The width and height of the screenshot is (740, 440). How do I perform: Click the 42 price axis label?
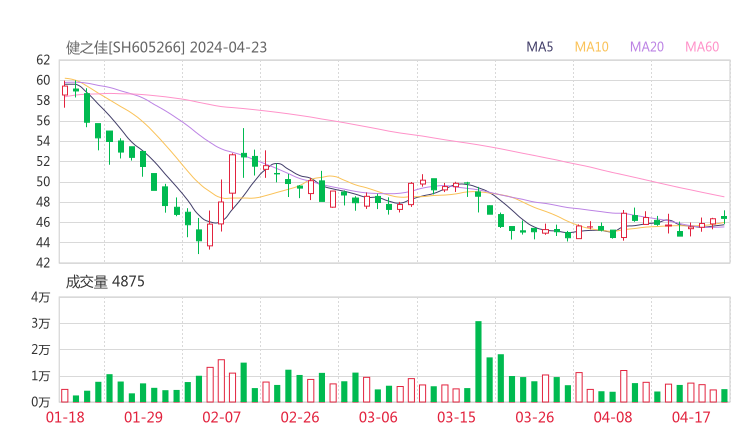[x=43, y=263]
